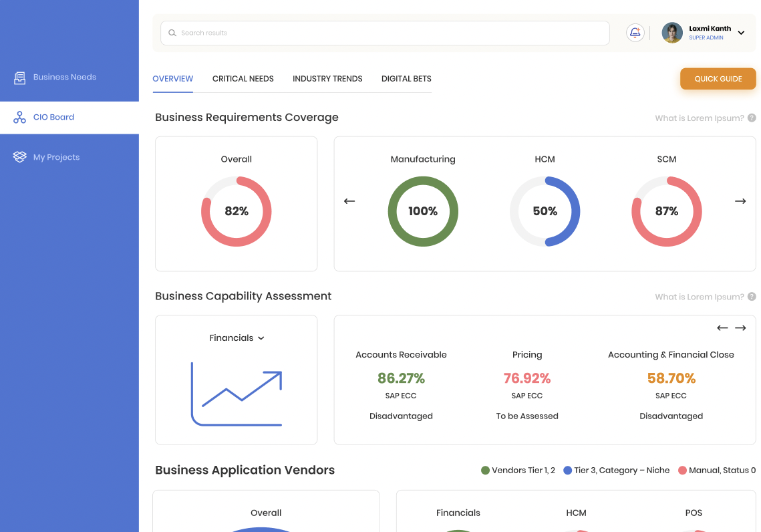The height and width of the screenshot is (532, 761).
Task: Click Laxmi Kanth profile avatar
Action: [672, 33]
